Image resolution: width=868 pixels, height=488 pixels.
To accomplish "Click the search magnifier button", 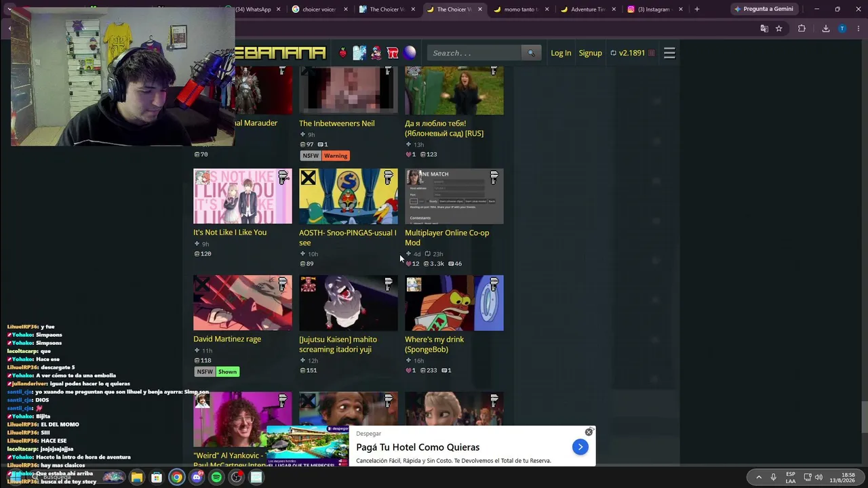I will pyautogui.click(x=531, y=53).
